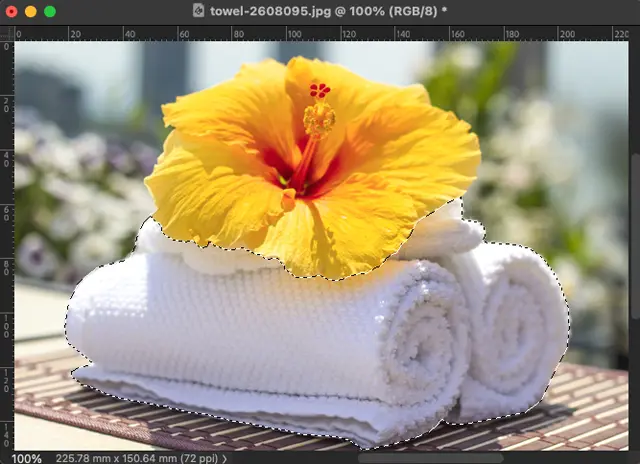The width and height of the screenshot is (640, 464).
Task: Click the 20 mark on the horizontal ruler
Action: [70, 33]
